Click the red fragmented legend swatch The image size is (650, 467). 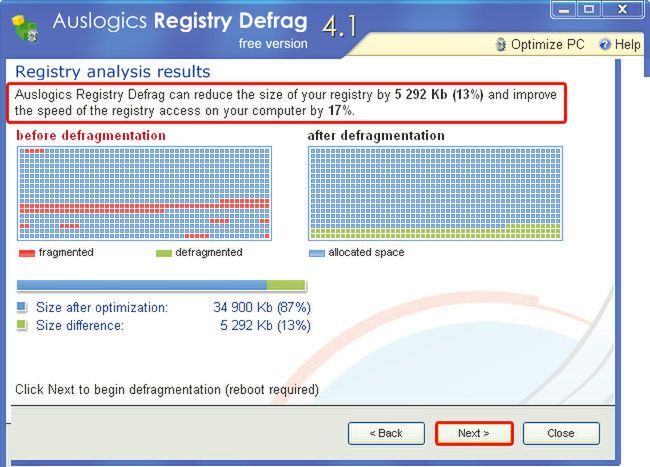pyautogui.click(x=27, y=253)
